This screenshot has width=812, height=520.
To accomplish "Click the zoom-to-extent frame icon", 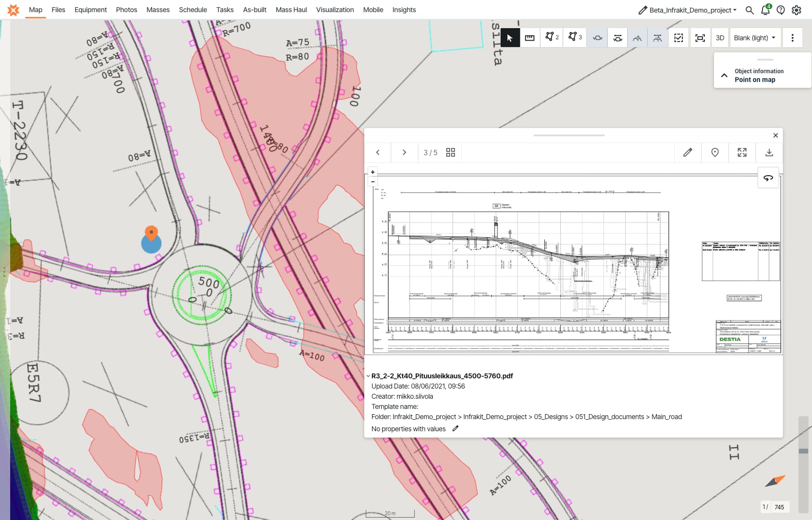I will (700, 38).
